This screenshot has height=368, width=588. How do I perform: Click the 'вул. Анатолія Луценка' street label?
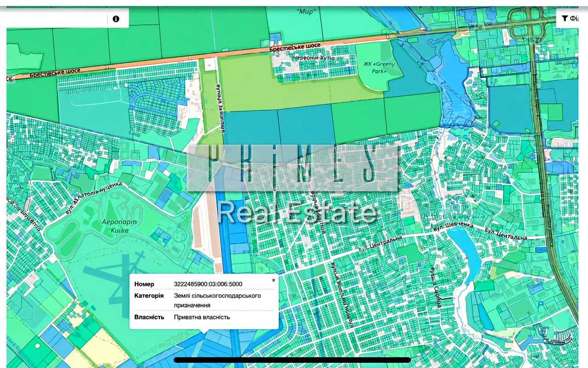(x=94, y=198)
